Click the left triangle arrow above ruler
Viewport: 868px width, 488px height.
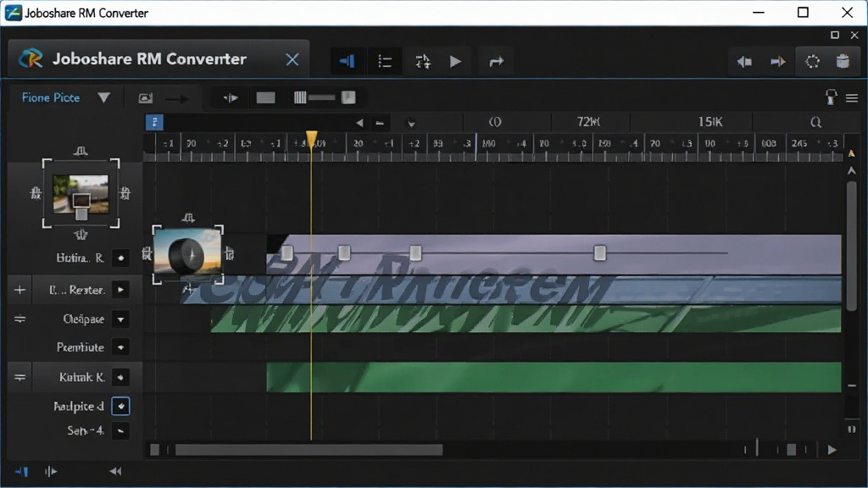(x=359, y=123)
